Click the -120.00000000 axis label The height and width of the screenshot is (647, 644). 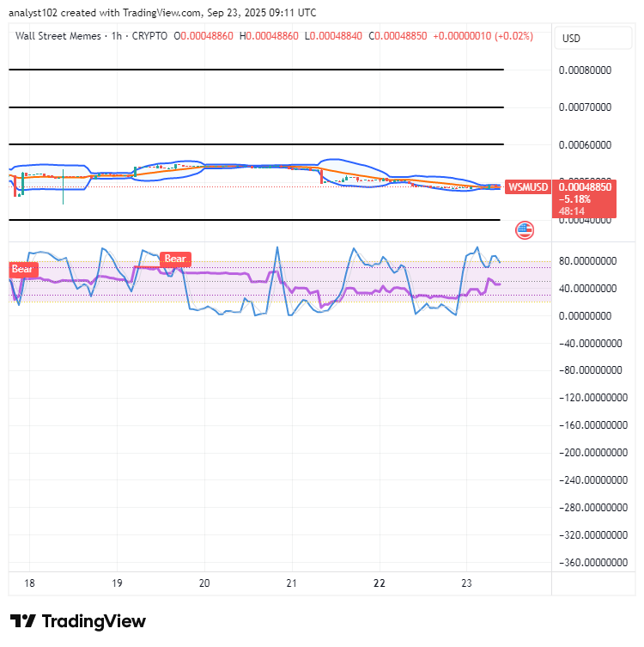point(592,398)
